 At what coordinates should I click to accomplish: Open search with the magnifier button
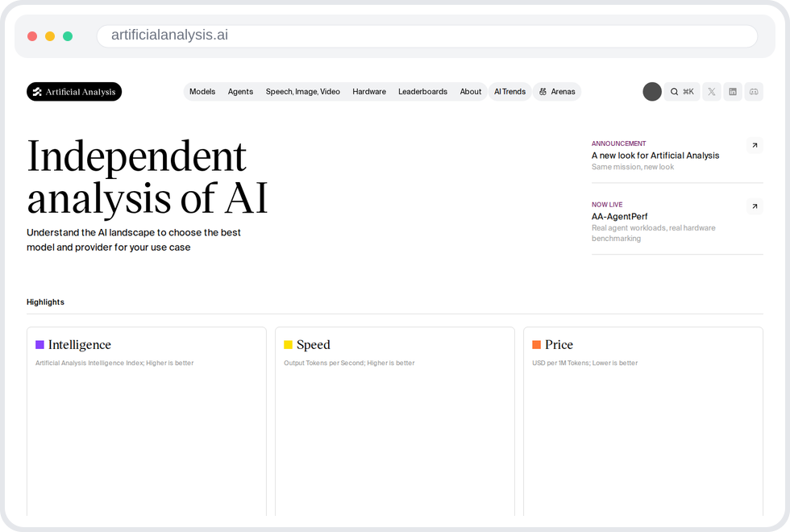click(x=682, y=92)
